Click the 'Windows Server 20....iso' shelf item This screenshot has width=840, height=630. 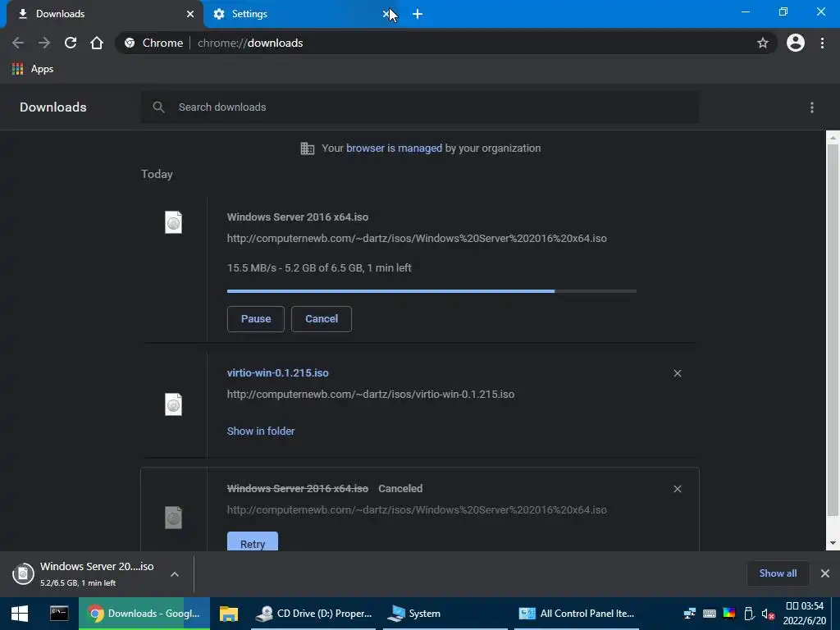[97, 573]
